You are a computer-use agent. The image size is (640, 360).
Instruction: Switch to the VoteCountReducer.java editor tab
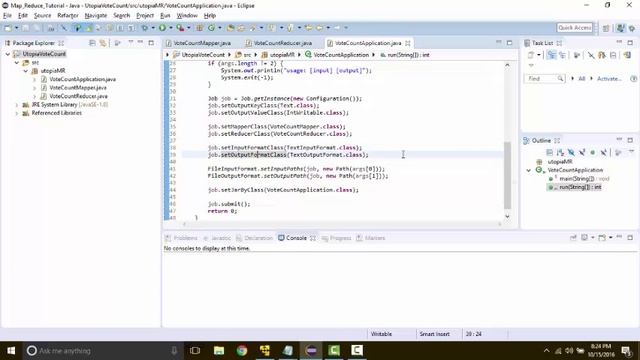279,43
